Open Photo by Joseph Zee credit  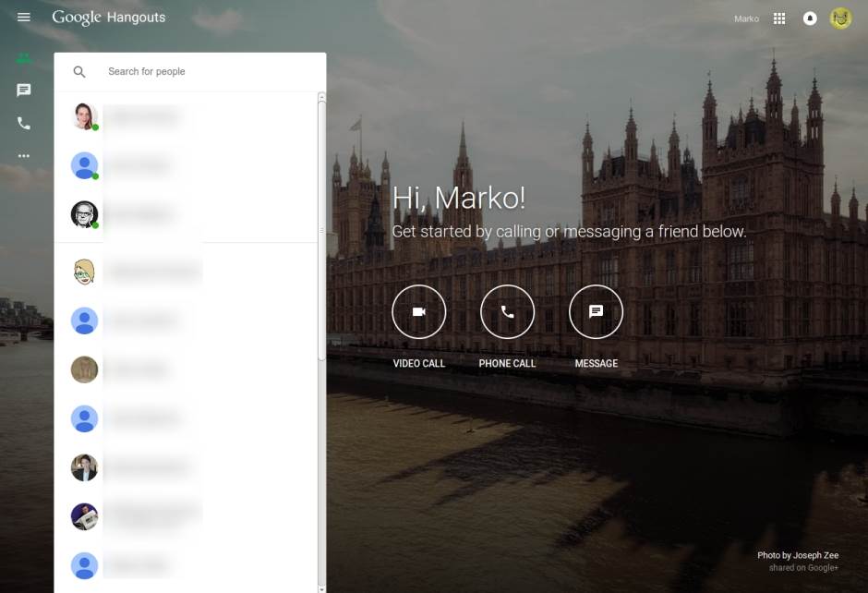(x=798, y=555)
